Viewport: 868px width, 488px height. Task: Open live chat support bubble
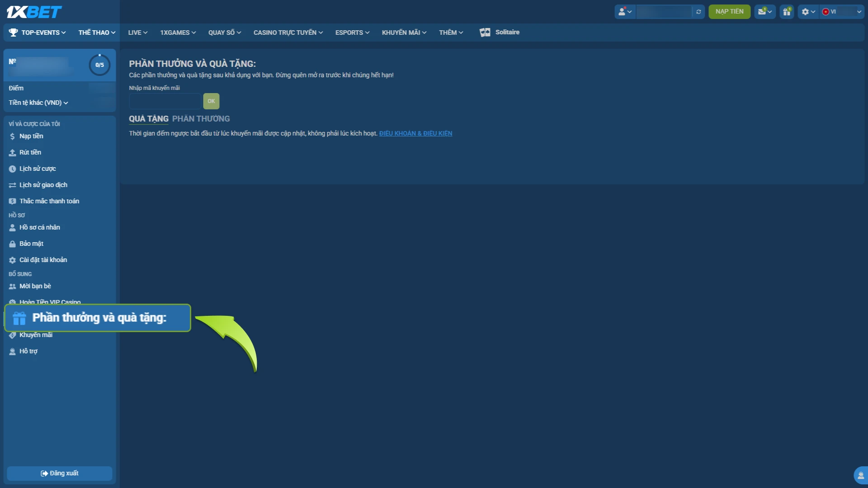861,475
